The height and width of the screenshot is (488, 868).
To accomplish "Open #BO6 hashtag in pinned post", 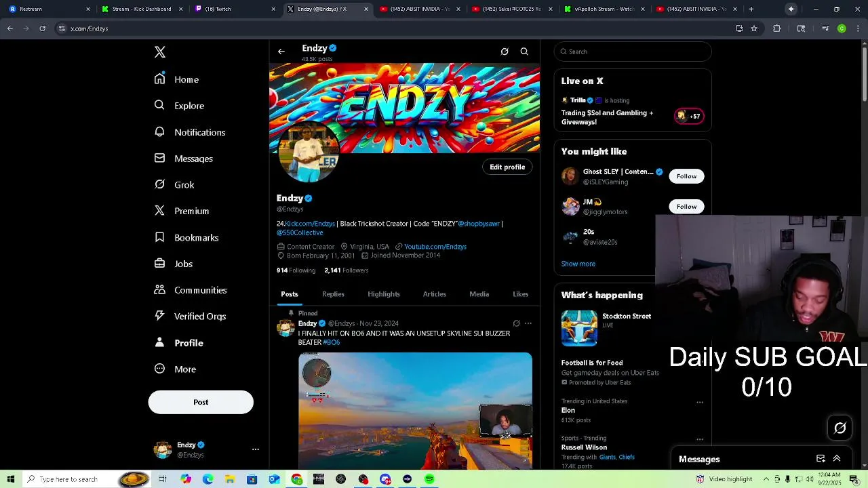I will pyautogui.click(x=332, y=343).
